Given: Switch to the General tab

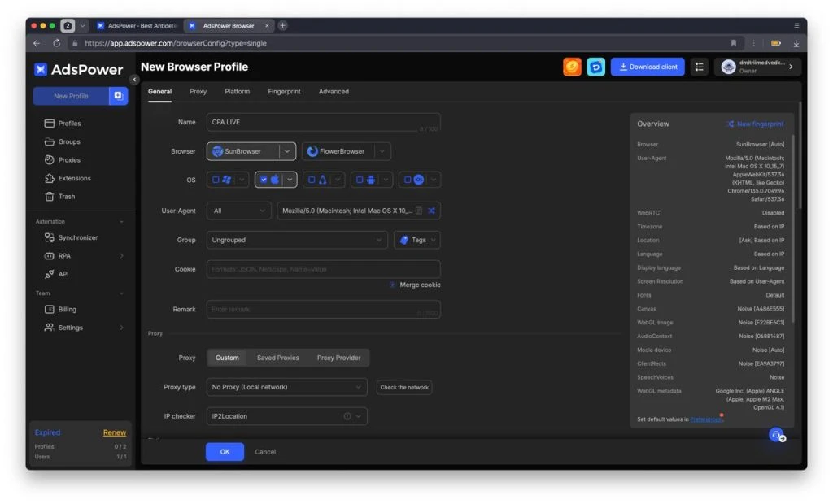Looking at the screenshot, I should point(160,91).
